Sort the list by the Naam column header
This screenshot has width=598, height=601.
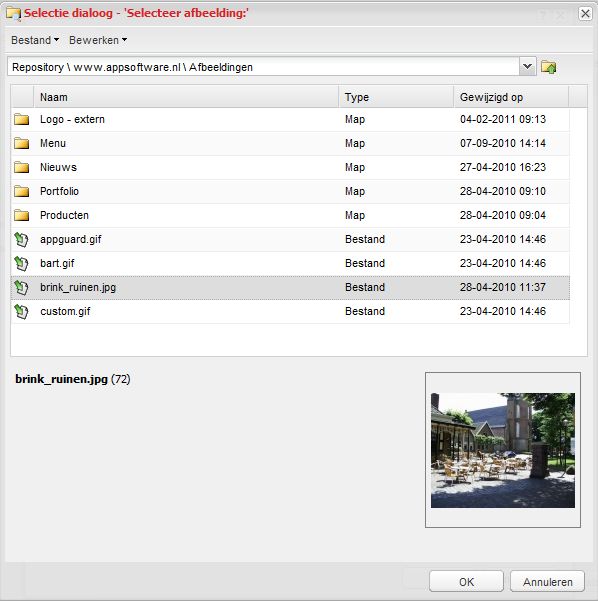[186, 97]
